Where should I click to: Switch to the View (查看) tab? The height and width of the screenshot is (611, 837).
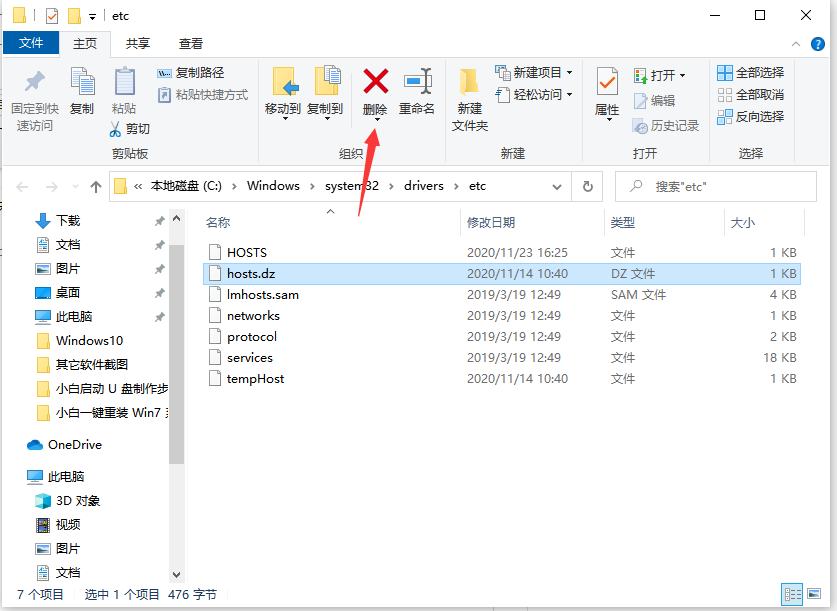[x=191, y=43]
